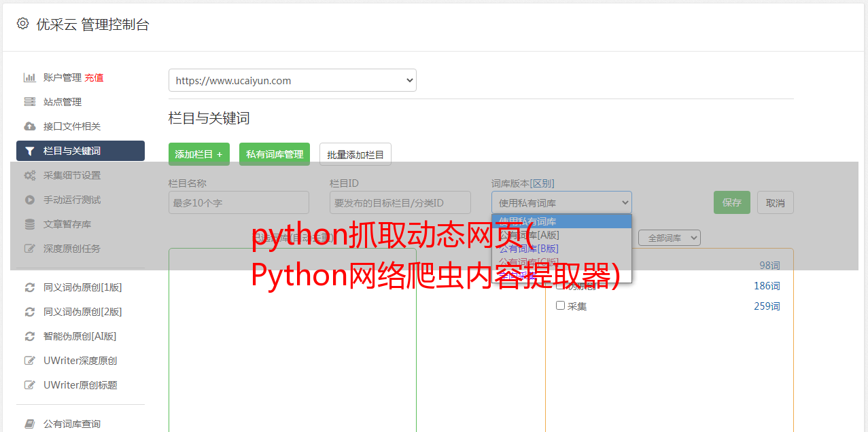The image size is (868, 432).
Task: Tick the 采集 checkbox
Action: click(x=560, y=306)
